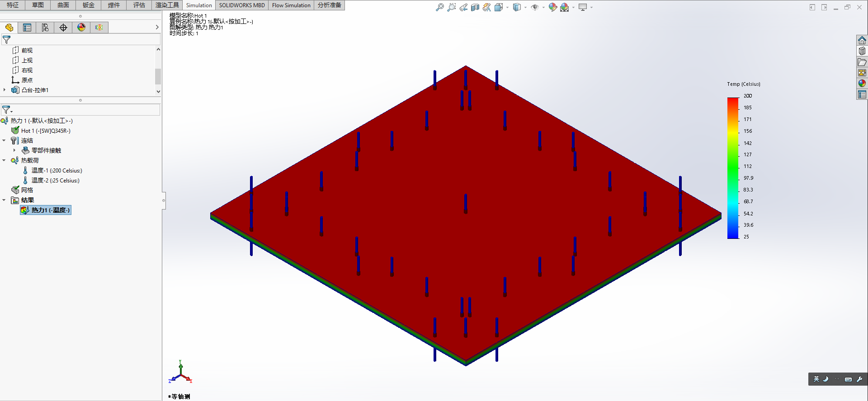Viewport: 868px width, 401px height.
Task: Click the Apply Scene icon
Action: (x=564, y=7)
